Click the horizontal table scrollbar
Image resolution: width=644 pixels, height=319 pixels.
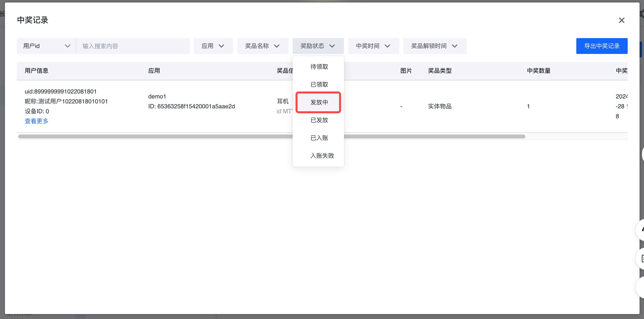coord(272,136)
